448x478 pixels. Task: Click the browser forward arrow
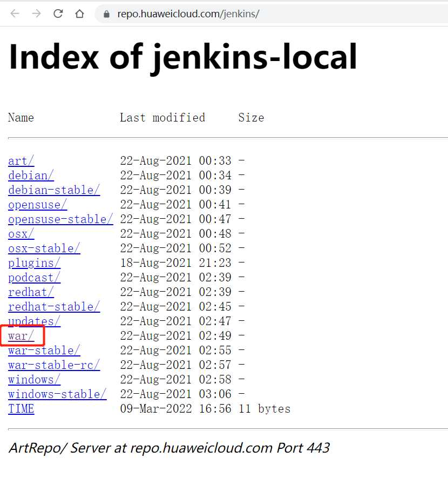tap(37, 14)
